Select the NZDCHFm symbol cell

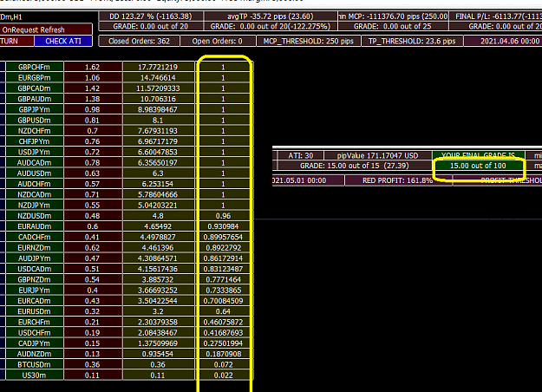pos(35,131)
